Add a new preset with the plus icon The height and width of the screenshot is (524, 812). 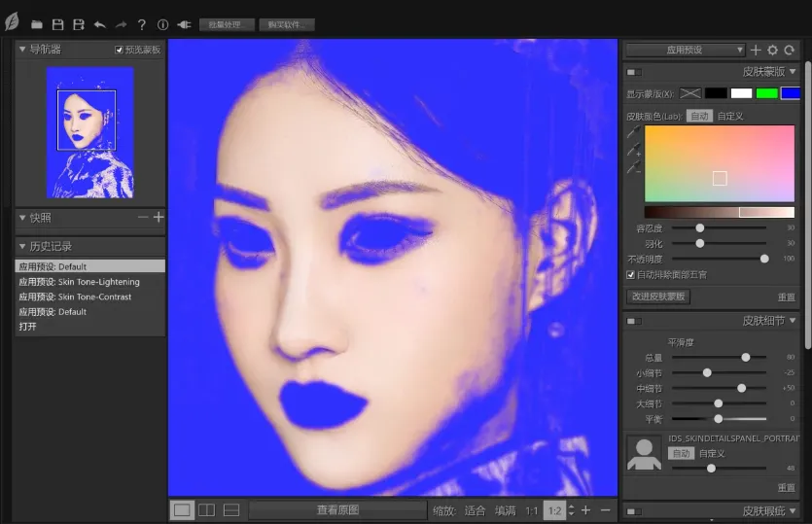coord(756,50)
